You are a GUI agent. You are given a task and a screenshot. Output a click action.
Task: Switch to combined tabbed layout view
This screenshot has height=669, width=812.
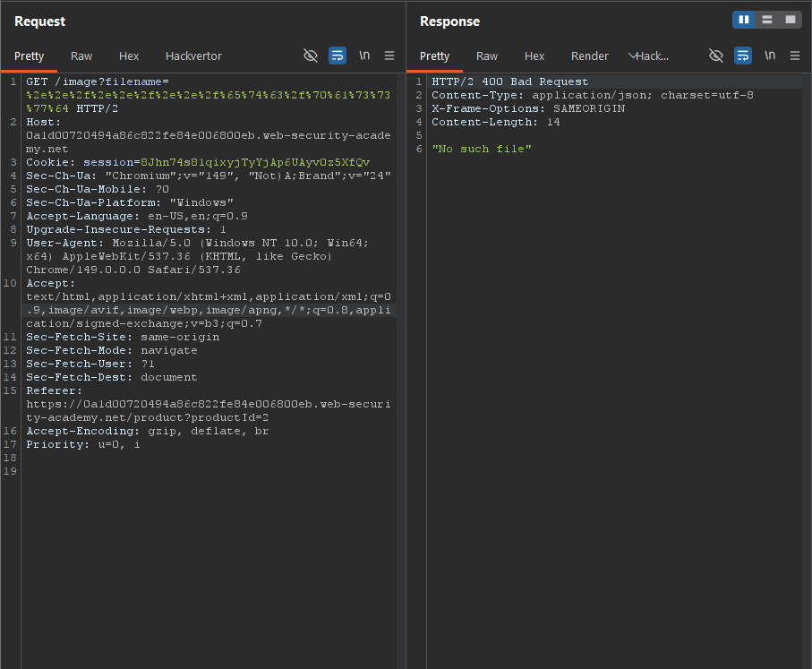pos(791,20)
